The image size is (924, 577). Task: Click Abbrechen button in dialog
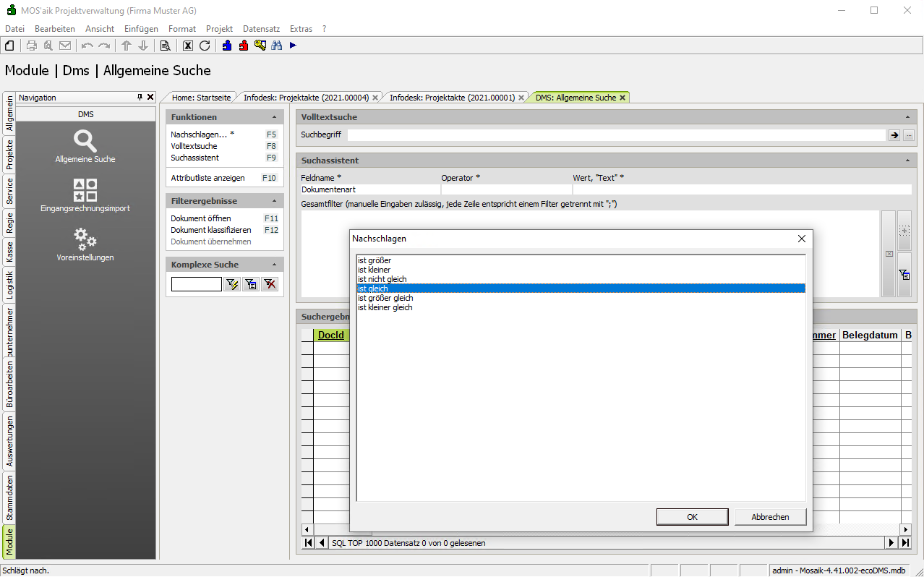pos(770,517)
